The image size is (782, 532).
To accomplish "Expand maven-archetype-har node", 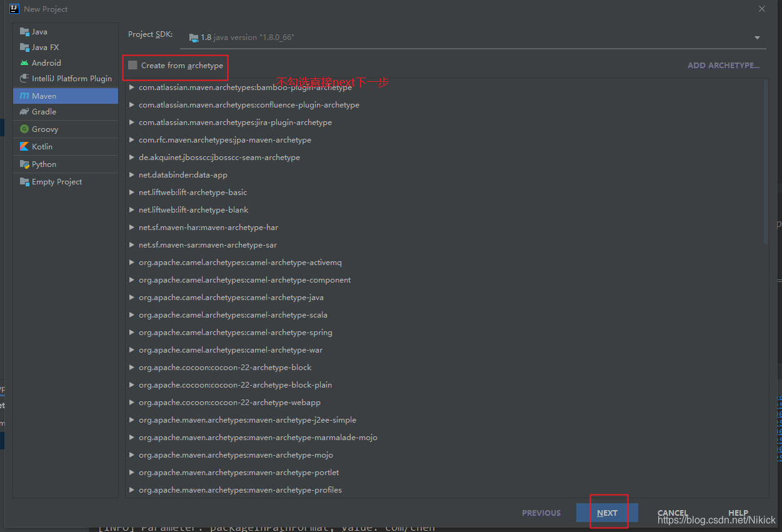I will (x=131, y=227).
